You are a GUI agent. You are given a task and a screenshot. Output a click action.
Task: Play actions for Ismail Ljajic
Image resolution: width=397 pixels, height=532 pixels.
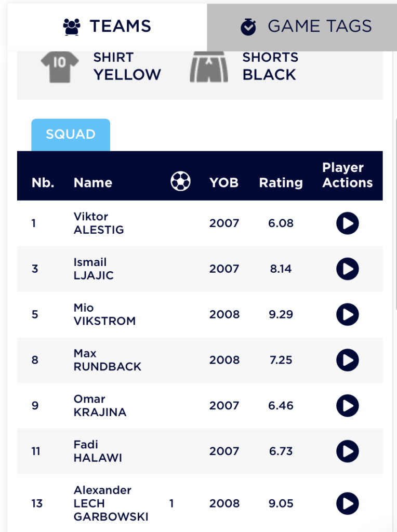[348, 269]
